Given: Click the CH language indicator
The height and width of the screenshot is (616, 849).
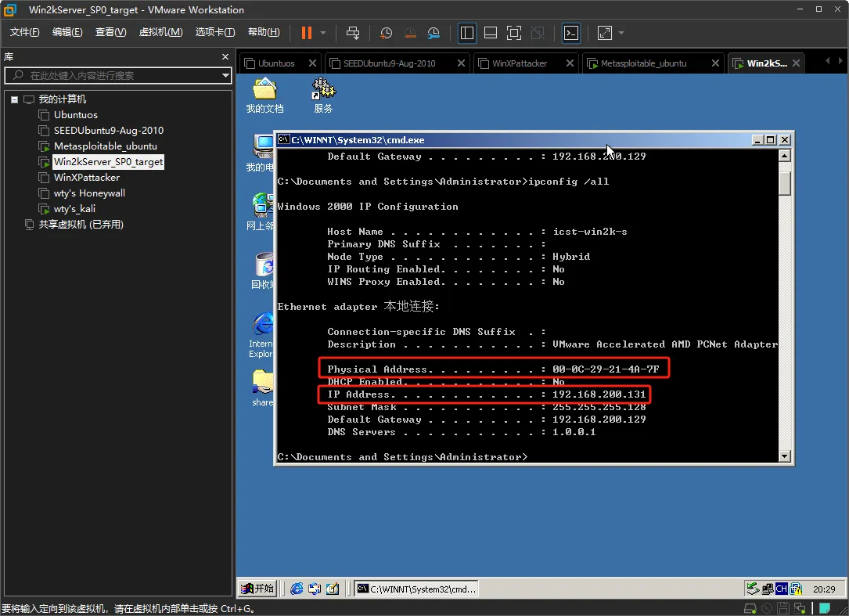Looking at the screenshot, I should (x=782, y=589).
